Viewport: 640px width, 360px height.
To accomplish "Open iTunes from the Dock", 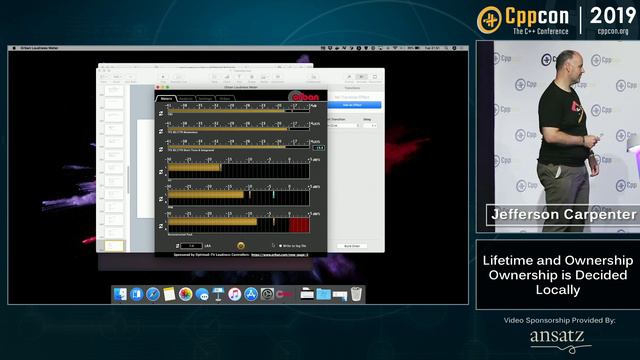I will (x=235, y=294).
